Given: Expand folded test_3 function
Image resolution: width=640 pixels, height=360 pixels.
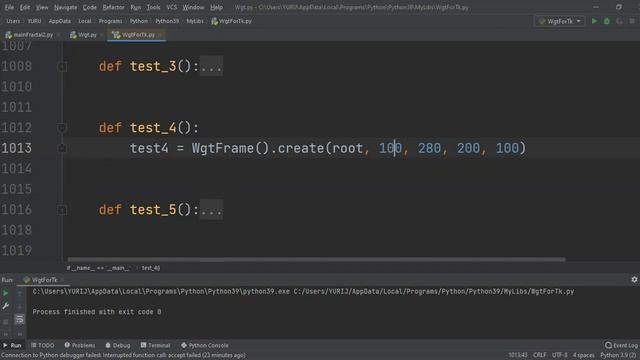Looking at the screenshot, I should [x=62, y=66].
